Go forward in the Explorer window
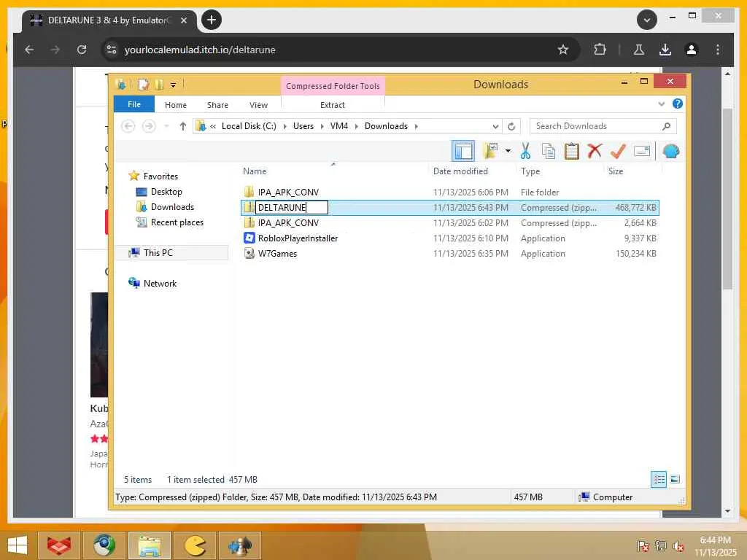747x560 pixels. pos(149,126)
